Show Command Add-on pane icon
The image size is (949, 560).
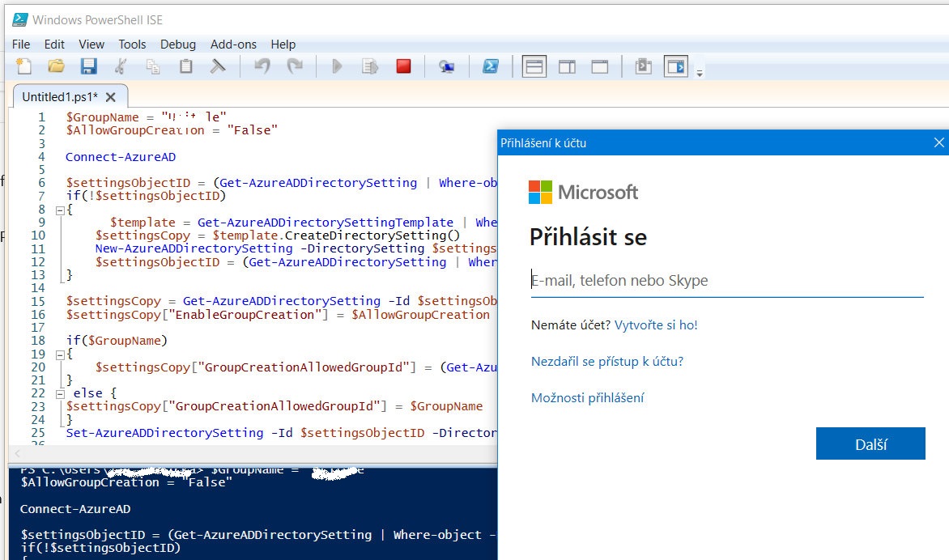coord(676,66)
